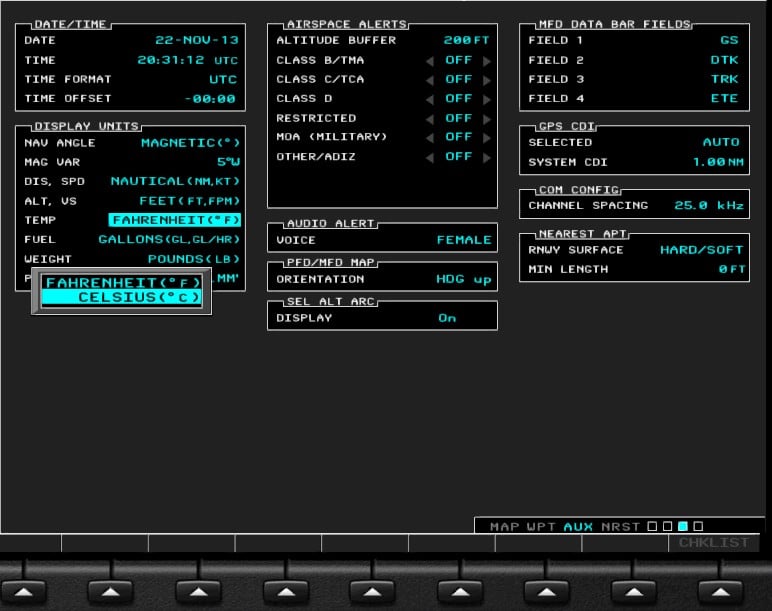This screenshot has height=611, width=772.
Task: Select the first AUX page indicator square
Action: 652,526
